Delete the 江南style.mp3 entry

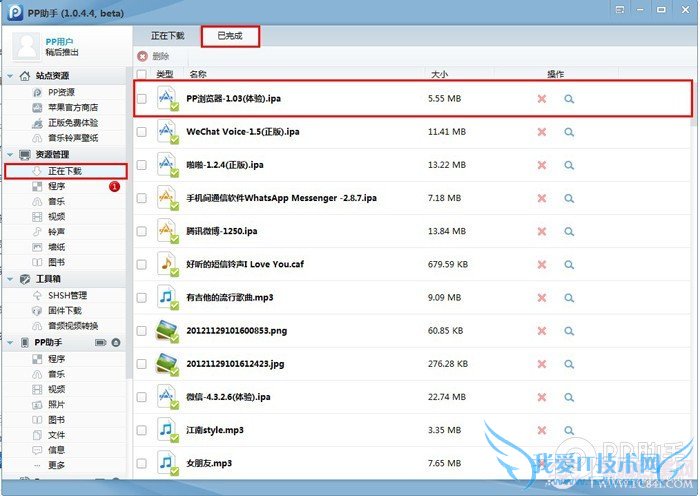point(542,430)
